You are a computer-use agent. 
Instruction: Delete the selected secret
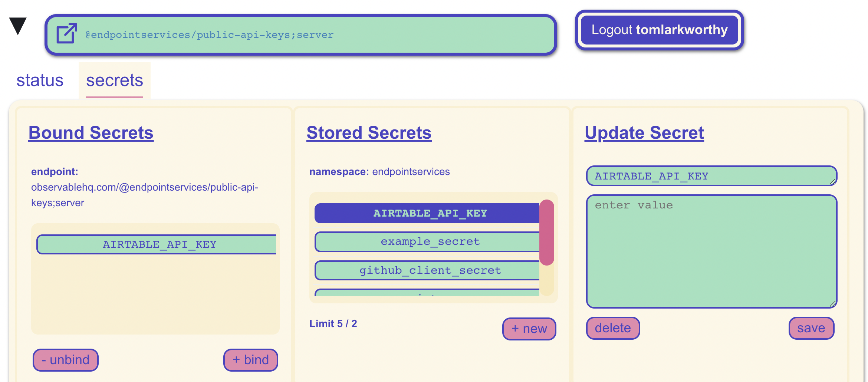pyautogui.click(x=613, y=328)
